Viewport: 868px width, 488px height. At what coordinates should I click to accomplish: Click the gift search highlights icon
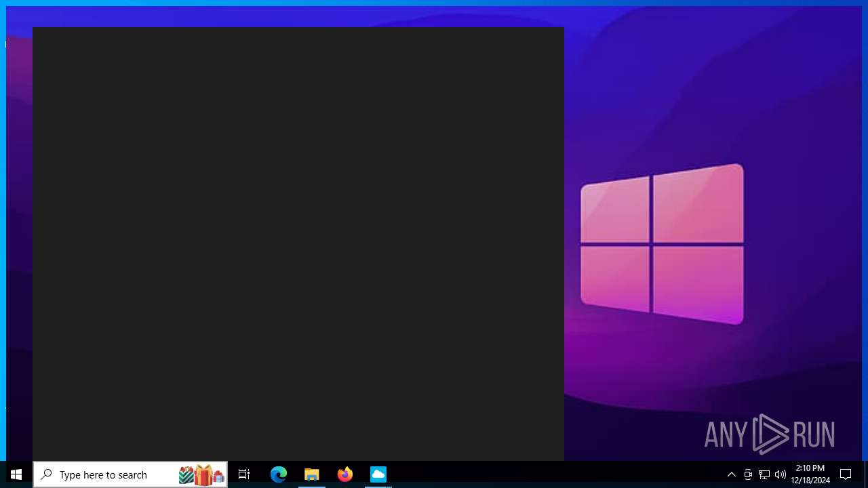coord(201,474)
